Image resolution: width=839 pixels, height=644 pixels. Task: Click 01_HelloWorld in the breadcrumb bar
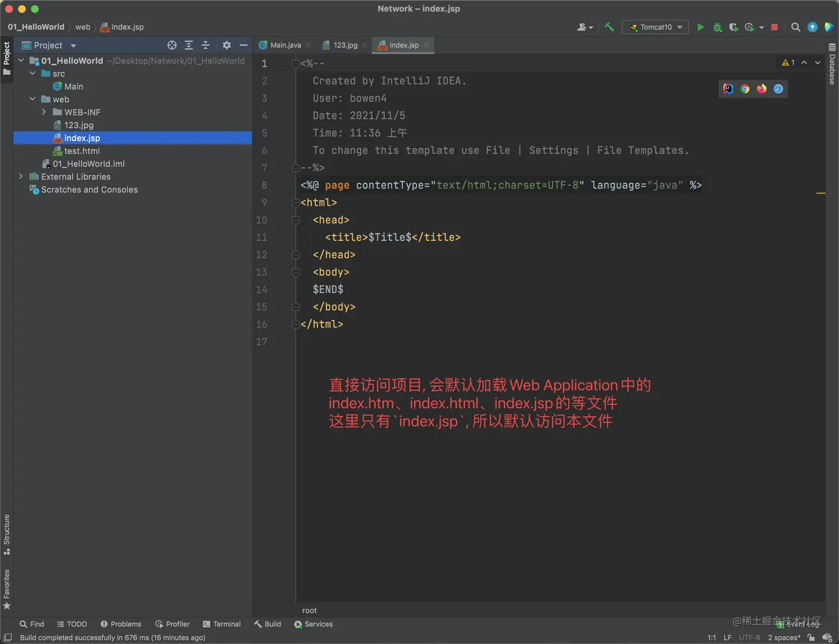click(36, 27)
